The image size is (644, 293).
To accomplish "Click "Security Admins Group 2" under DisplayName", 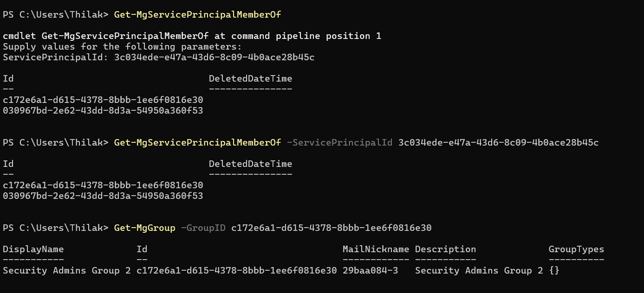I will point(66,271).
